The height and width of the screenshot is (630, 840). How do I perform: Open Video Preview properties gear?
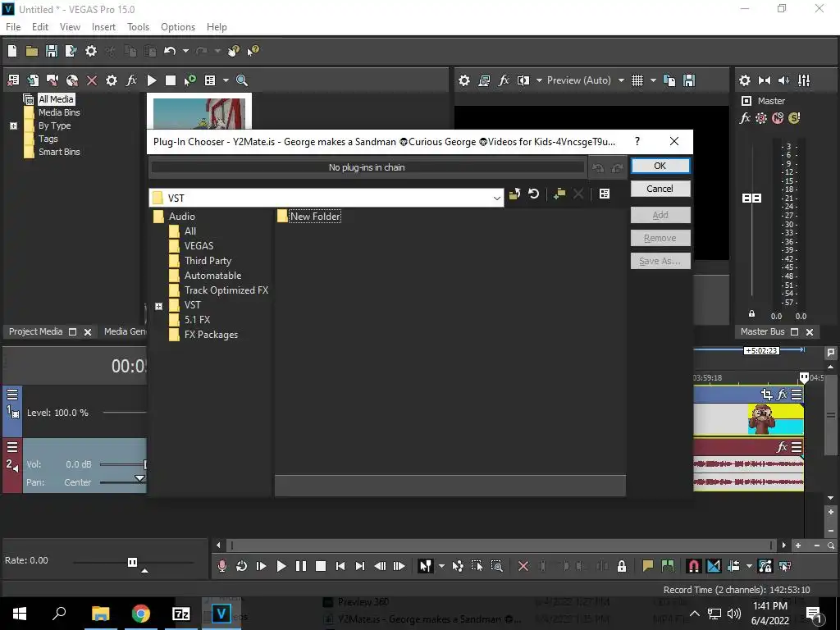464,80
